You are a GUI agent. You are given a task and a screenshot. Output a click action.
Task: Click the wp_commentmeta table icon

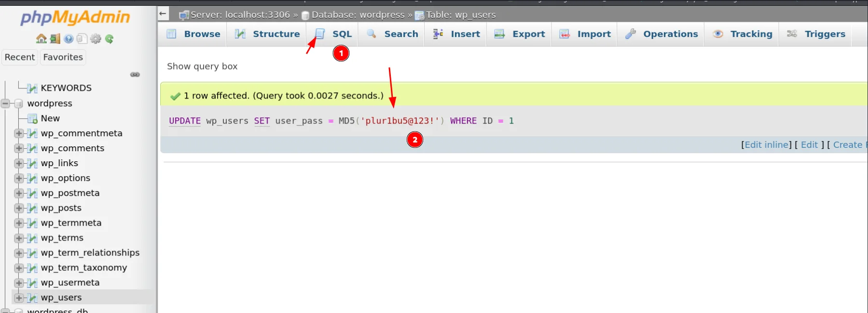point(32,133)
